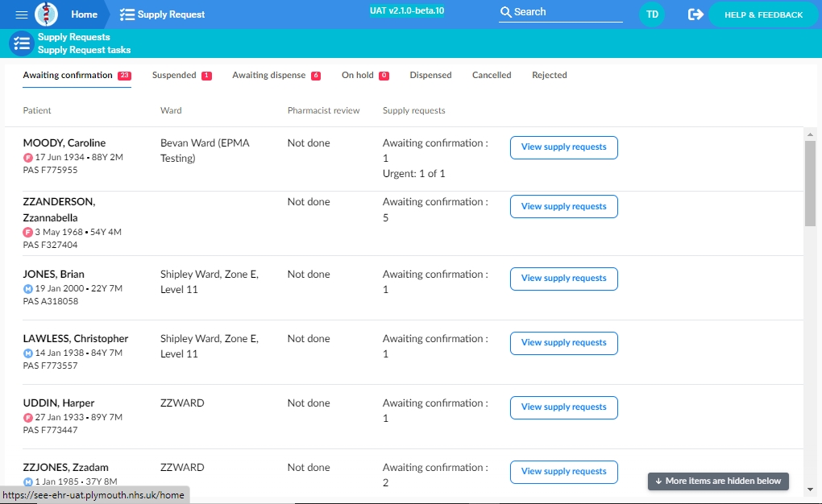Click the Supply Requests tasks round icon
This screenshot has height=504, width=822.
pyautogui.click(x=22, y=44)
